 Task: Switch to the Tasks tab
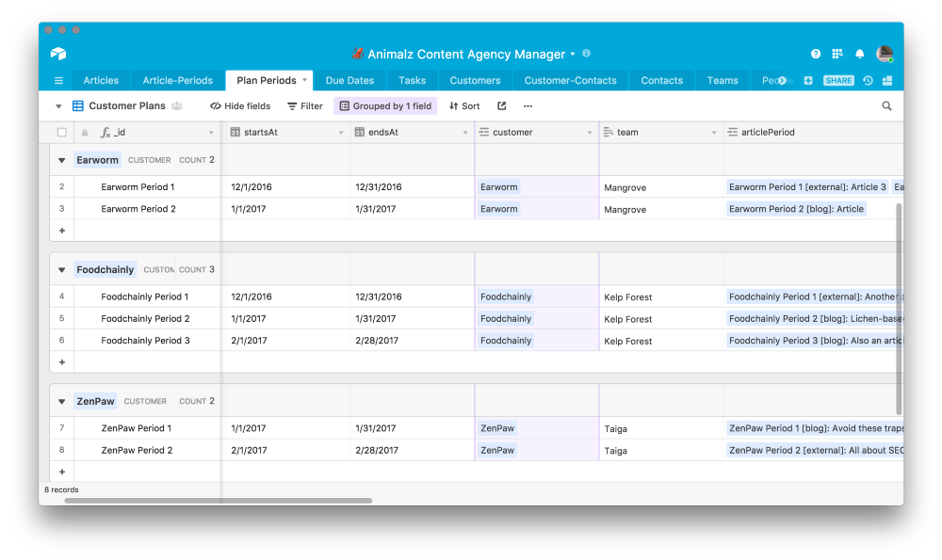pos(413,80)
